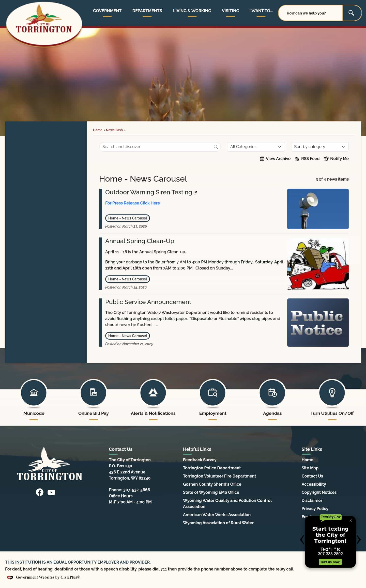Open the Feedback Survey link
Screen dimensions: 366x588
click(200, 460)
